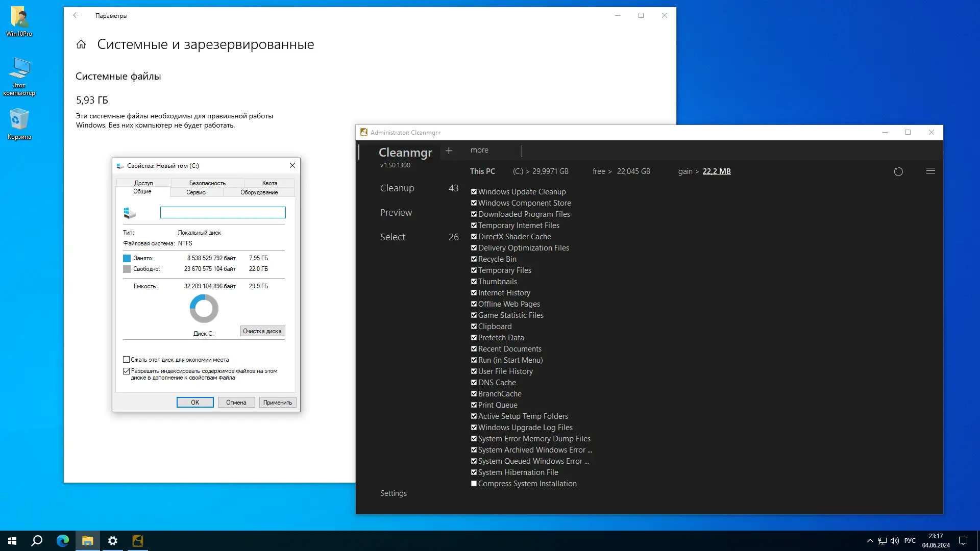Click the plus icon next to Cleanmgr
The width and height of the screenshot is (980, 551).
click(449, 151)
